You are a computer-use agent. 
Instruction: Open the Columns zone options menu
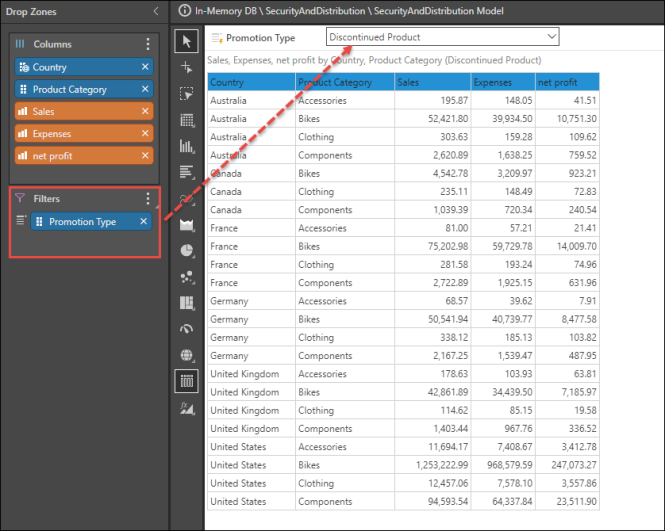coord(148,44)
